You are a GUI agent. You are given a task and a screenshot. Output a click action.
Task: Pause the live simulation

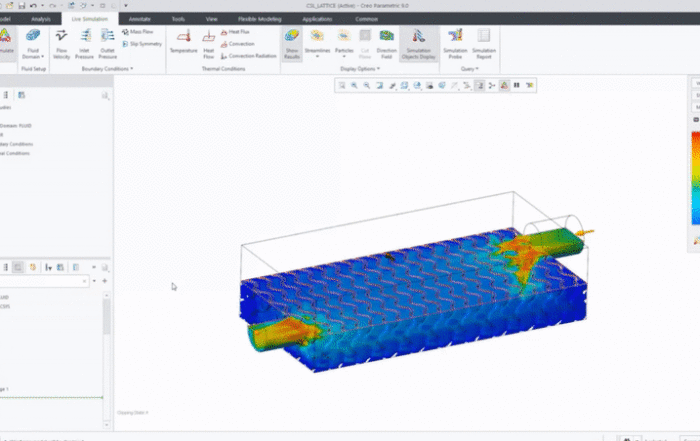coord(517,85)
